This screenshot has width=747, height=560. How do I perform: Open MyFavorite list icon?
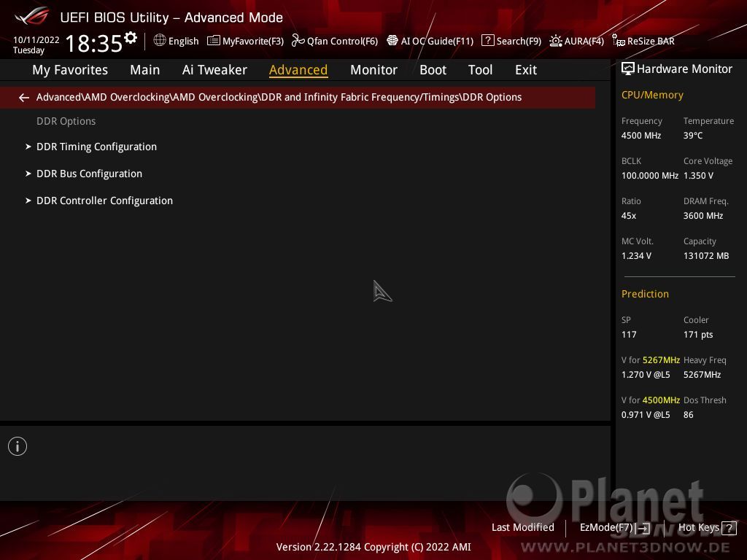[x=214, y=41]
